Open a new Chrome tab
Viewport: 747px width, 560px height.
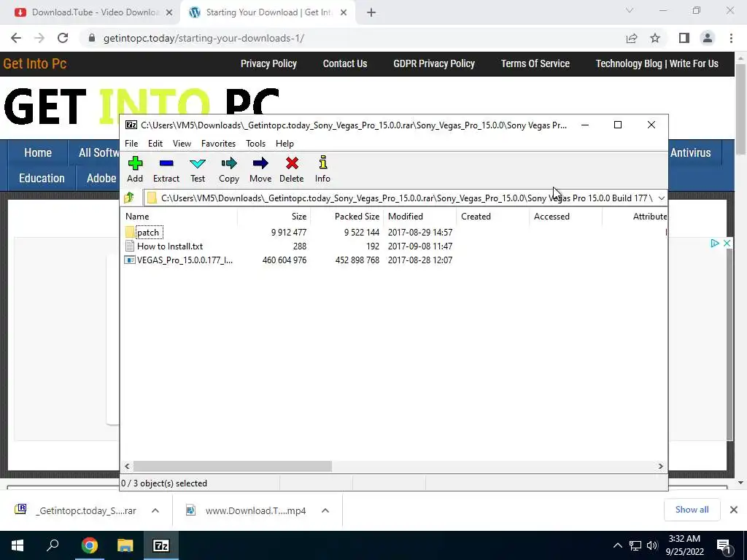coord(371,13)
